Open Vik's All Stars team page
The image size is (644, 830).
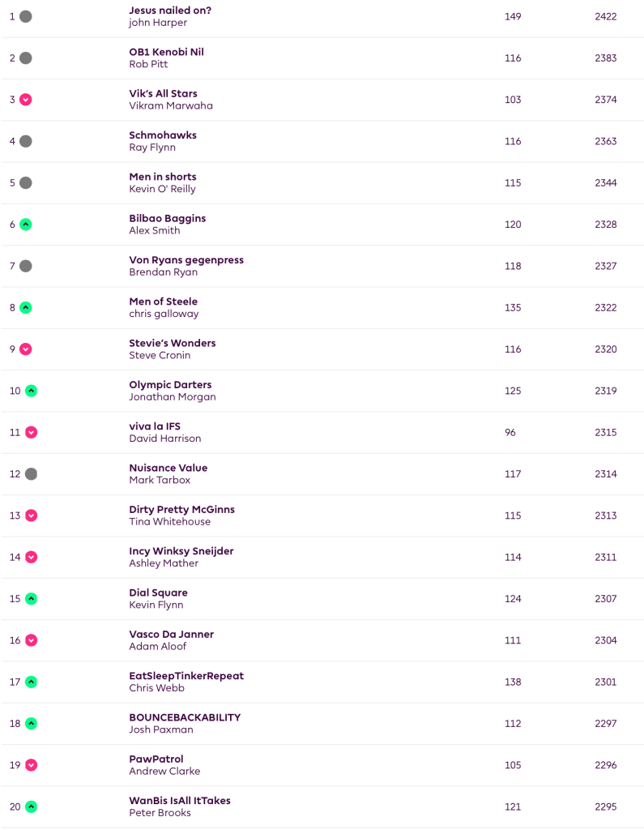coord(163,93)
